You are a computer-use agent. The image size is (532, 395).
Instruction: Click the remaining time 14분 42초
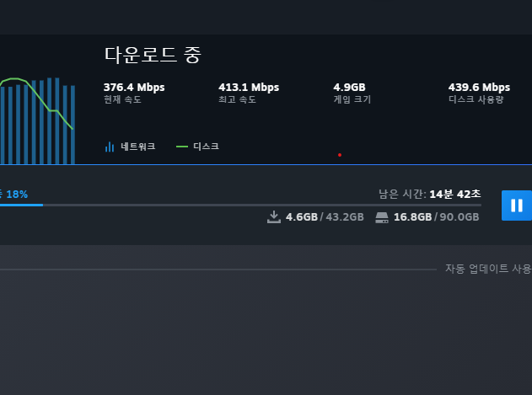tap(455, 194)
